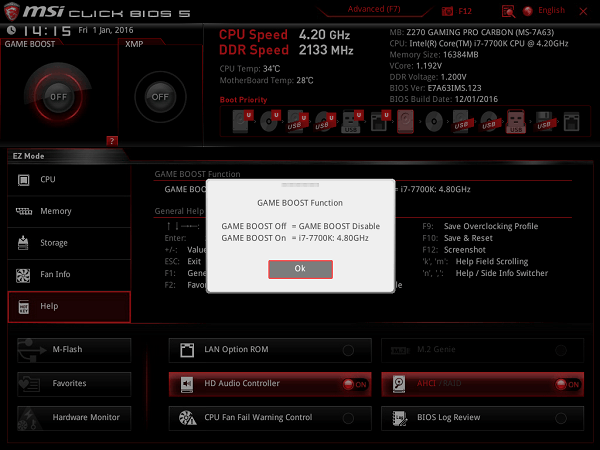This screenshot has width=600, height=450.
Task: Take a screenshot with F12 camera icon
Action: click(x=447, y=11)
